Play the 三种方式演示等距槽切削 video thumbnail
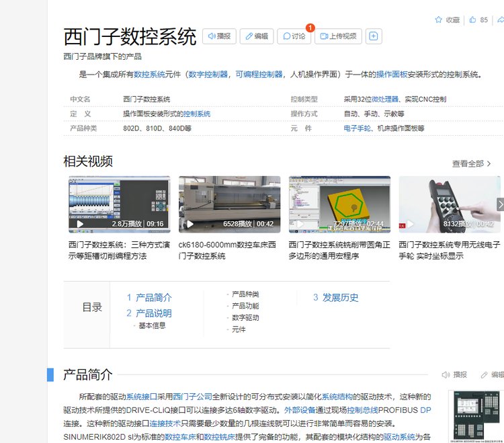The width and height of the screenshot is (504, 443). coord(119,204)
